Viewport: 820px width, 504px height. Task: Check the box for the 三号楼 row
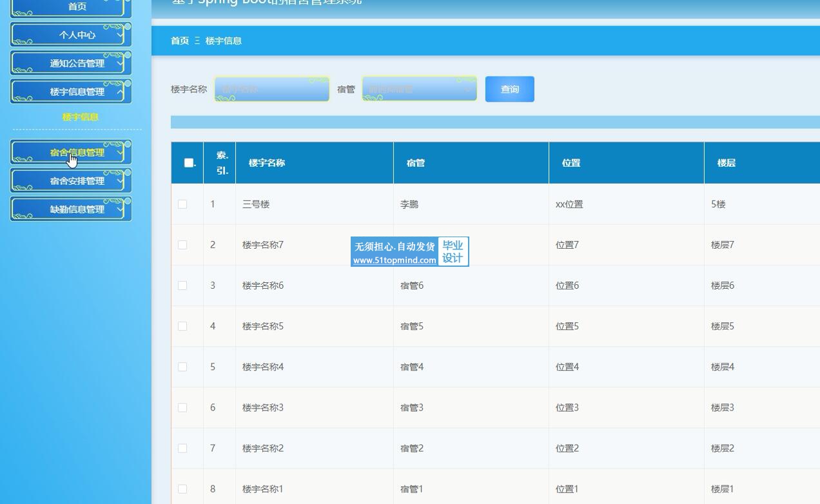click(182, 204)
